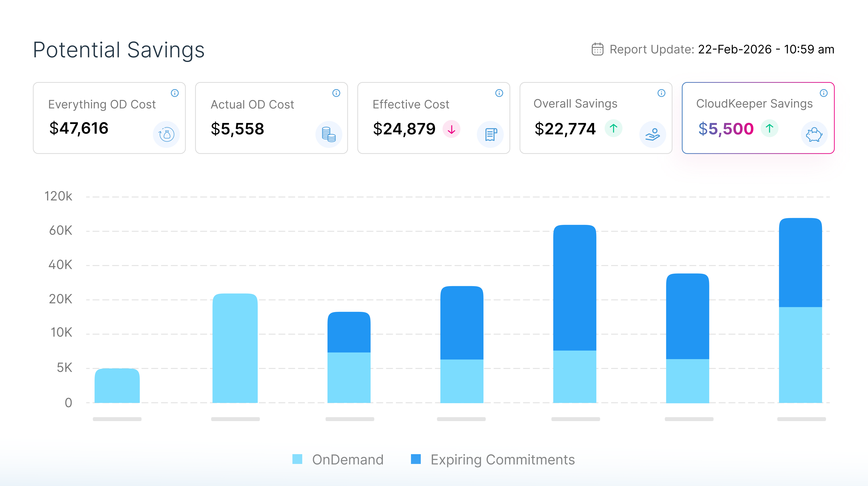Click the coin stack icon in Actual OD Cost

(x=328, y=134)
